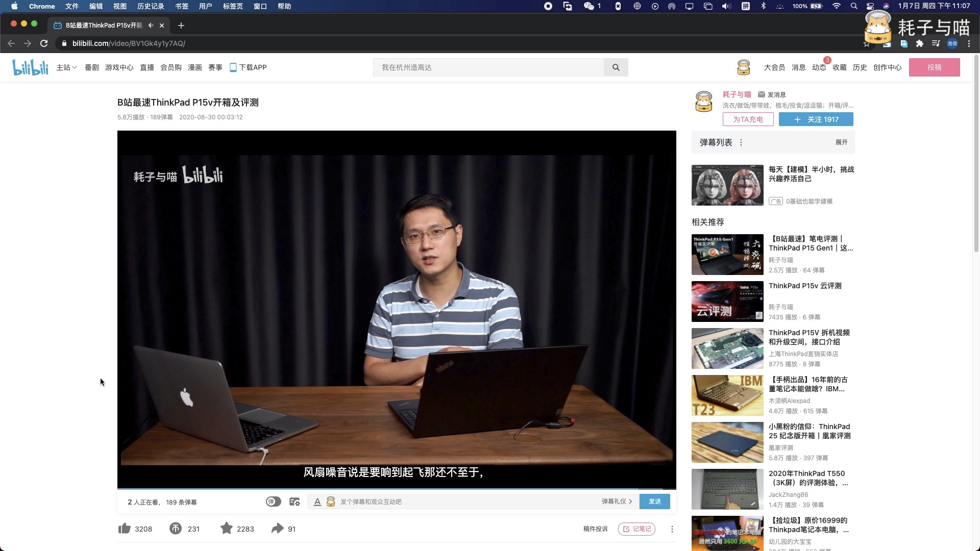
Task: Open 弹幕礼仪 chevron link
Action: (x=617, y=502)
